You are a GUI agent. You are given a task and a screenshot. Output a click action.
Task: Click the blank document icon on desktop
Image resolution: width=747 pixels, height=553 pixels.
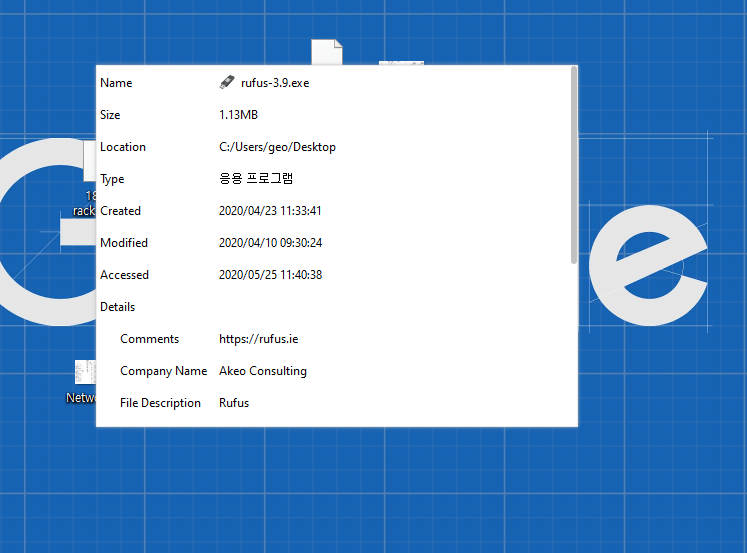point(327,52)
